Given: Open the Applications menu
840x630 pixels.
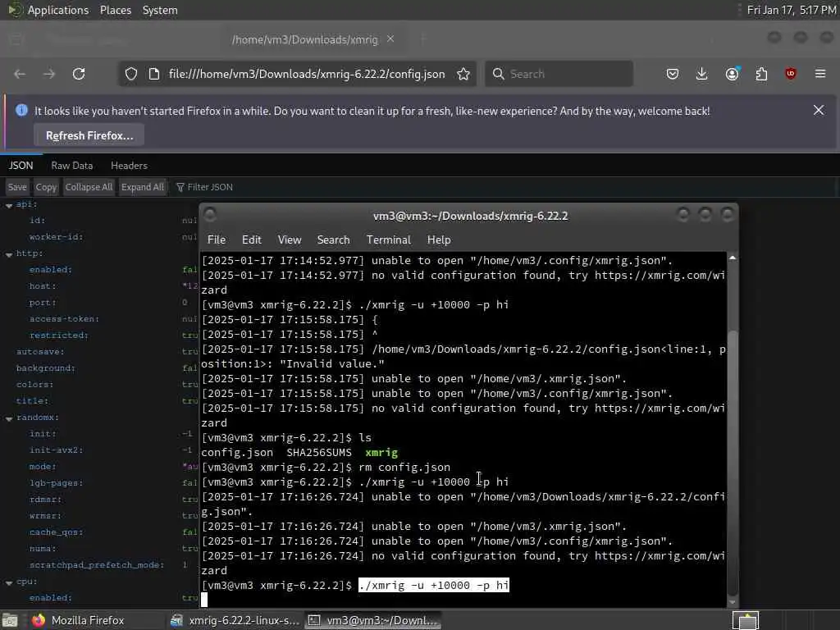Looking at the screenshot, I should pos(58,10).
